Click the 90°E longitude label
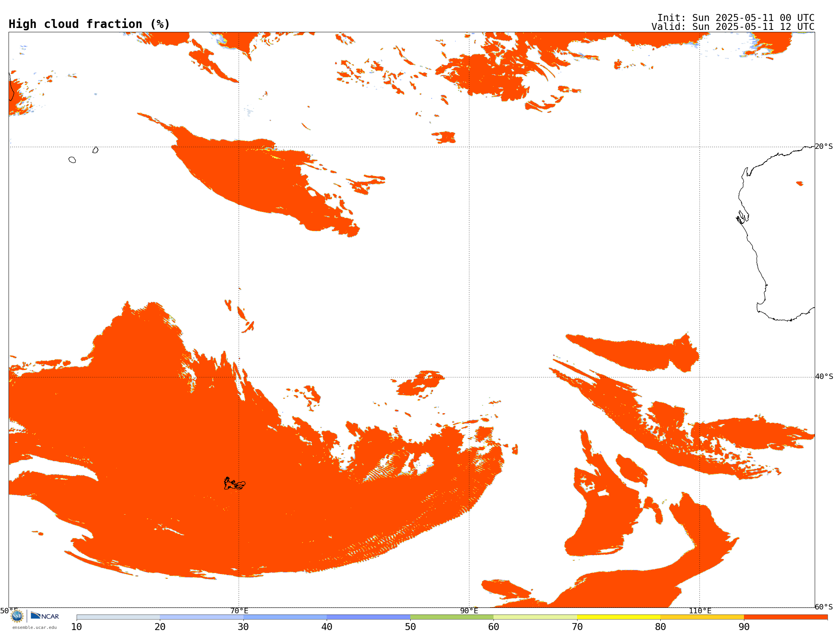Viewport: 840px width, 632px height. 469,611
